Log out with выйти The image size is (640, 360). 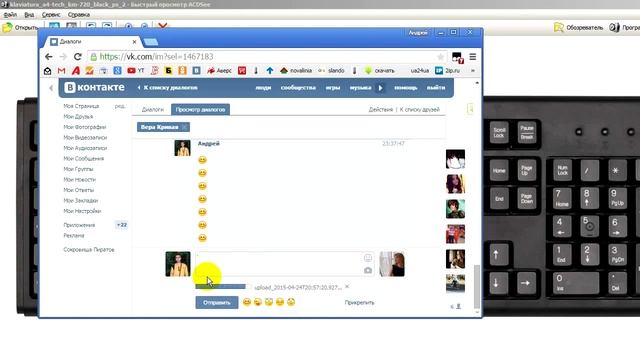[436, 88]
